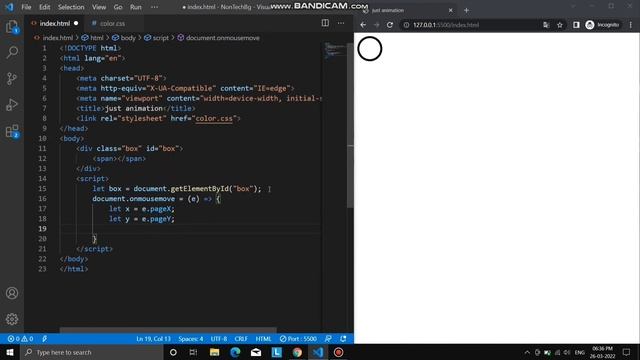Bookmark this page with the star icon

560,25
